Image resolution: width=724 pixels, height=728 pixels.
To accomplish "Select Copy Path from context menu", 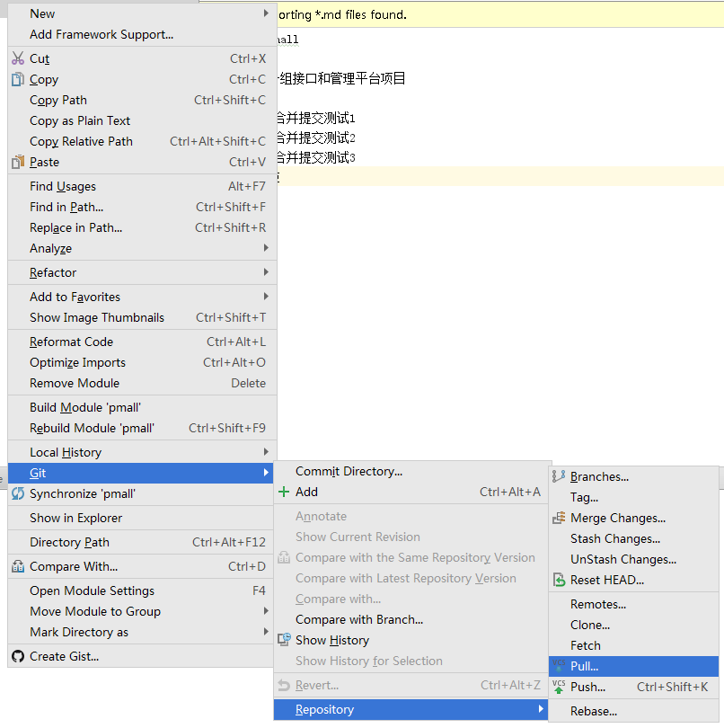I will pyautogui.click(x=143, y=100).
